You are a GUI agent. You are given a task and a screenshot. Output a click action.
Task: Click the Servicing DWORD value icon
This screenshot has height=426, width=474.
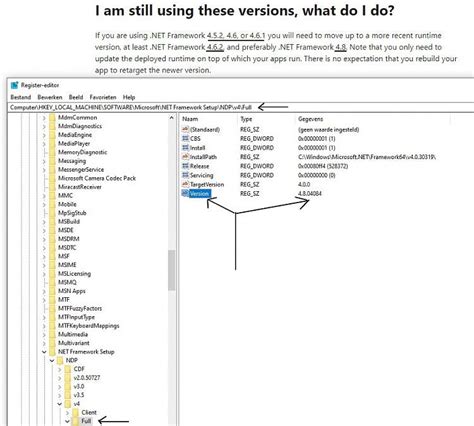point(185,175)
